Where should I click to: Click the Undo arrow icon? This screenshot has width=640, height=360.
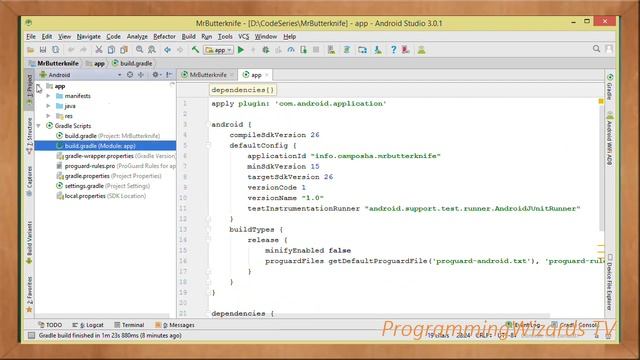pyautogui.click(x=71, y=50)
